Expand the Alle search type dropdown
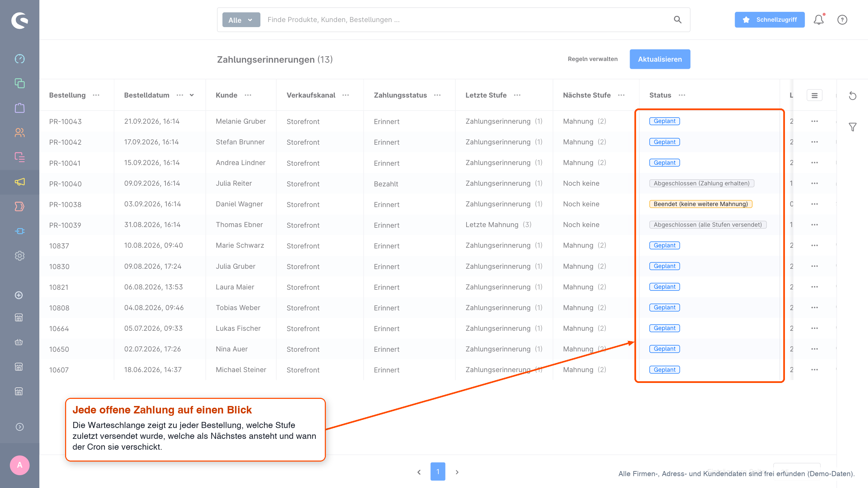Viewport: 868px width, 488px height. (241, 20)
